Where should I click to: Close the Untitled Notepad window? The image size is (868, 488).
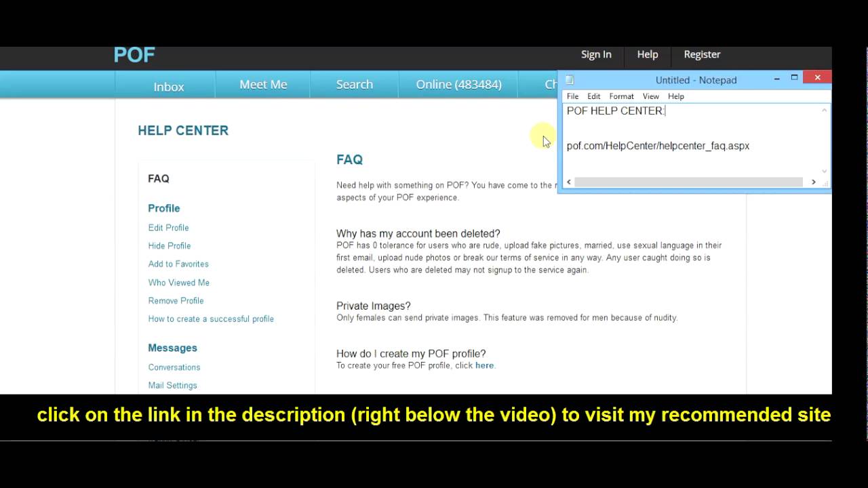(x=817, y=78)
